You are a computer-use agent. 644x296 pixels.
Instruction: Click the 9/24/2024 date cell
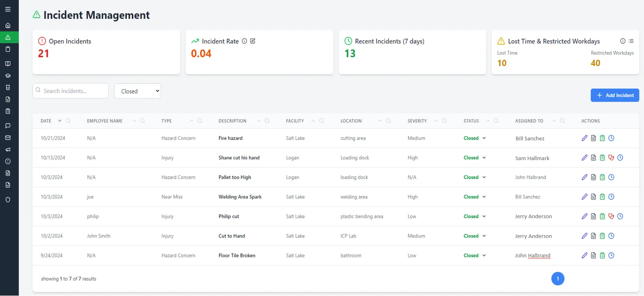click(52, 255)
